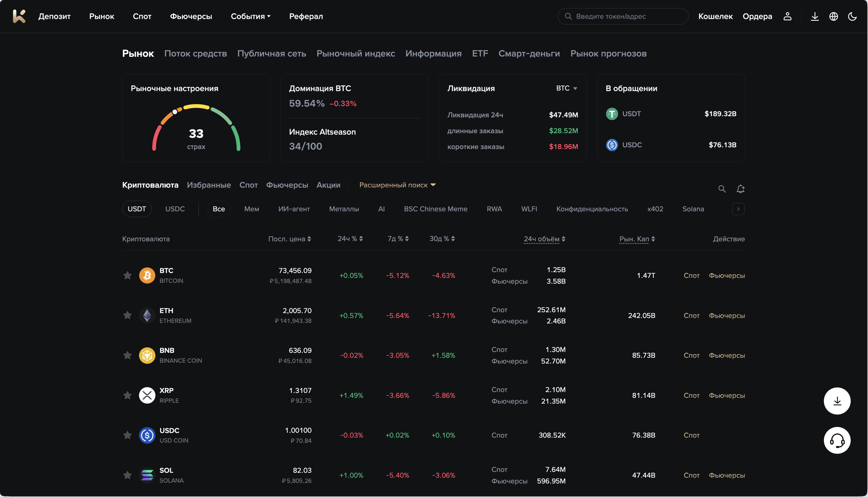Show more categories with the right chevron
The image size is (868, 497).
tap(738, 209)
